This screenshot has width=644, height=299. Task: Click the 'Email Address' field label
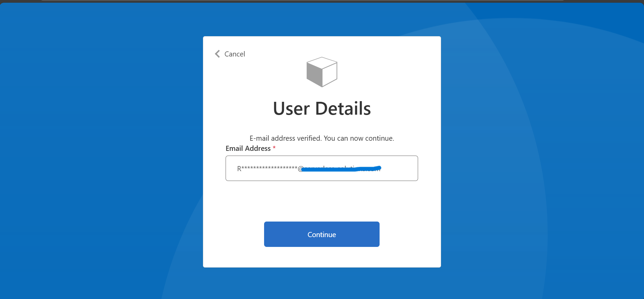tap(248, 148)
